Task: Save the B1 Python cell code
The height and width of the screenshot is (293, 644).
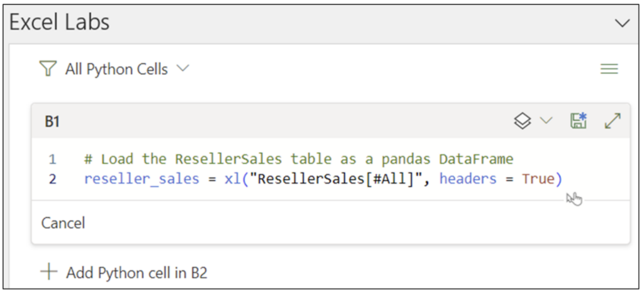Action: tap(578, 121)
